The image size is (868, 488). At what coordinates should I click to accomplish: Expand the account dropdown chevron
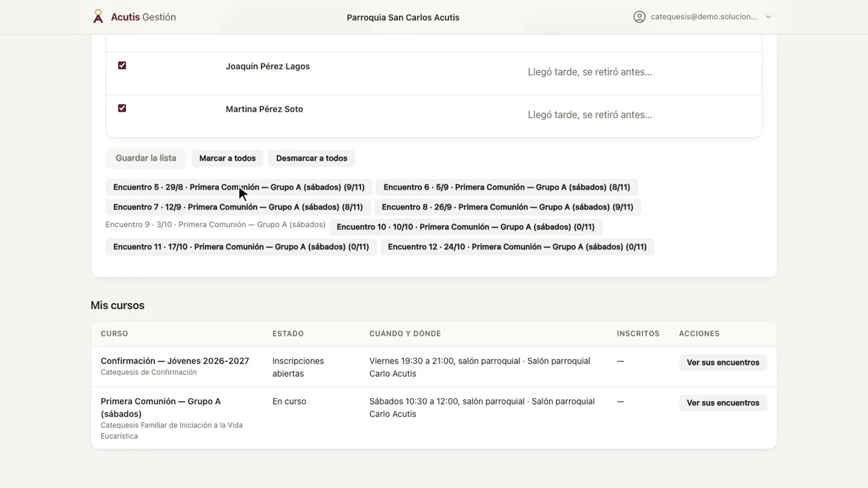click(x=768, y=17)
